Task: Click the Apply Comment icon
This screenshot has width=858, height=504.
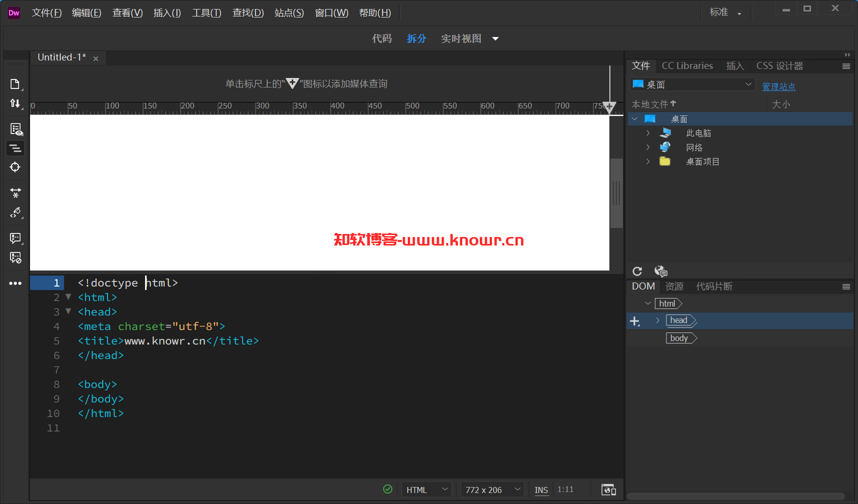Action: tap(16, 238)
